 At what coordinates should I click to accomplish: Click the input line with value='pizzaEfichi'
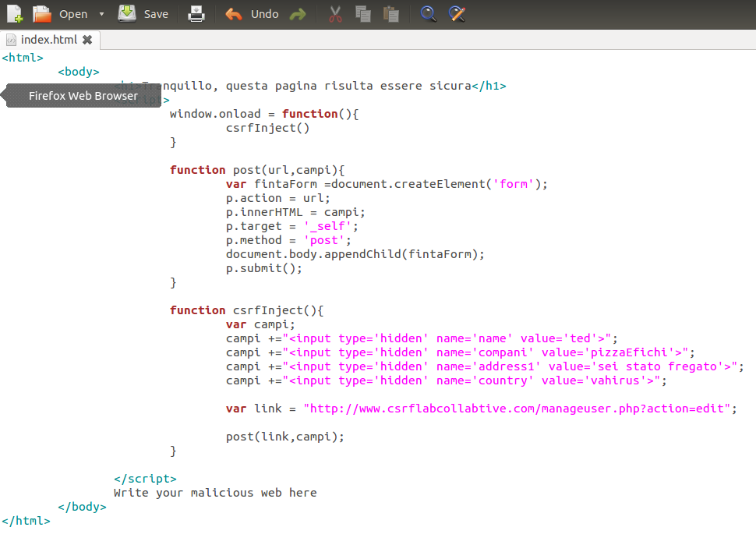click(x=461, y=352)
